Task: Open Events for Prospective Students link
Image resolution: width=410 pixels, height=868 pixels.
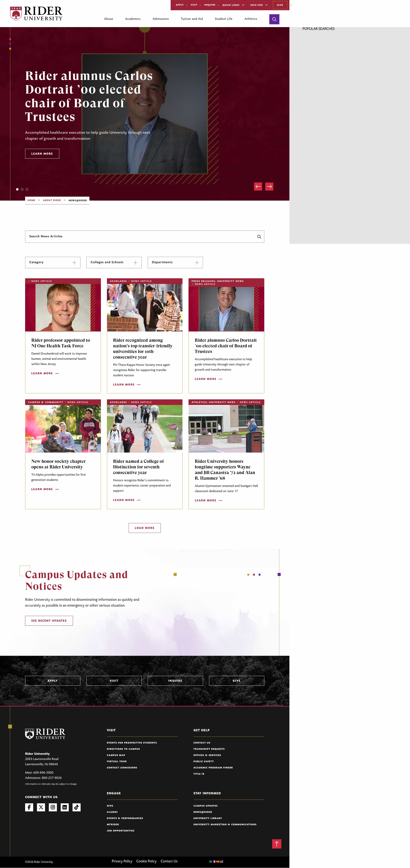Action: click(132, 743)
